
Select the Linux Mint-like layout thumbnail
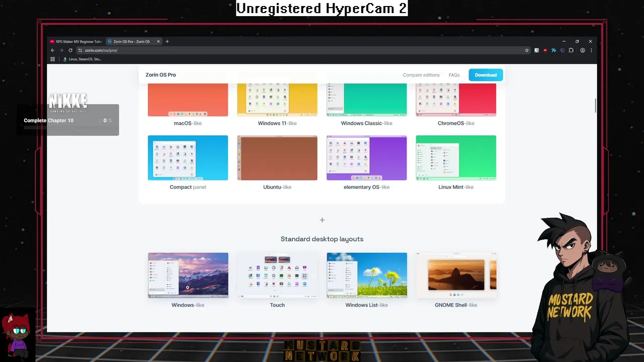point(456,157)
